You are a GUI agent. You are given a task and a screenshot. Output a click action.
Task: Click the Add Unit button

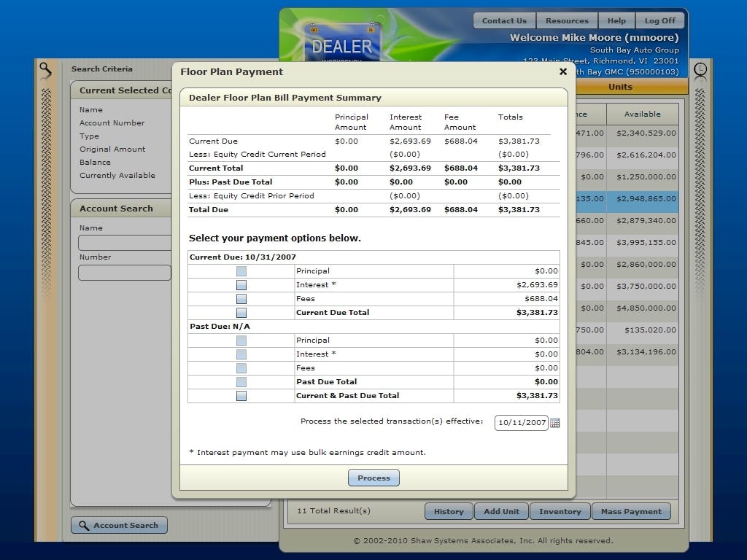[501, 511]
